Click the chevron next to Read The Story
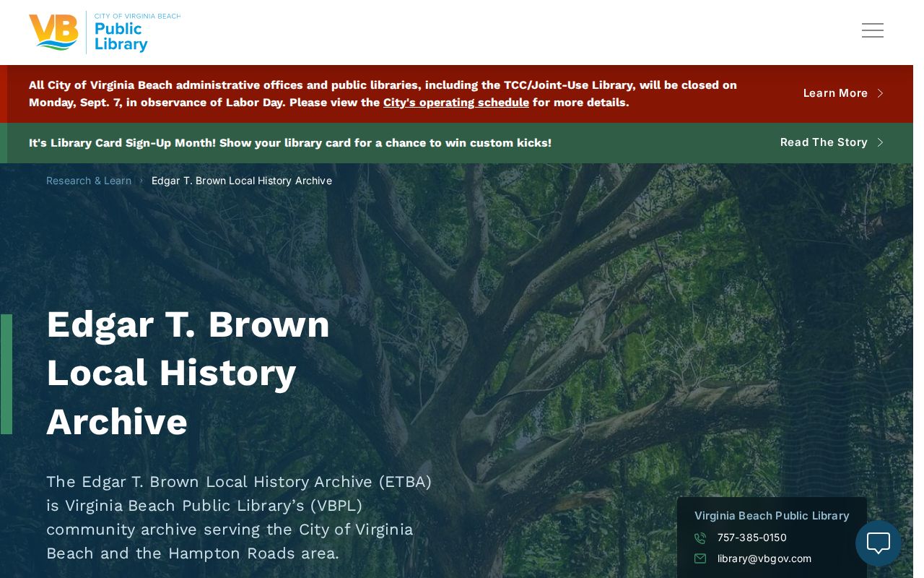The height and width of the screenshot is (578, 924). 880,142
